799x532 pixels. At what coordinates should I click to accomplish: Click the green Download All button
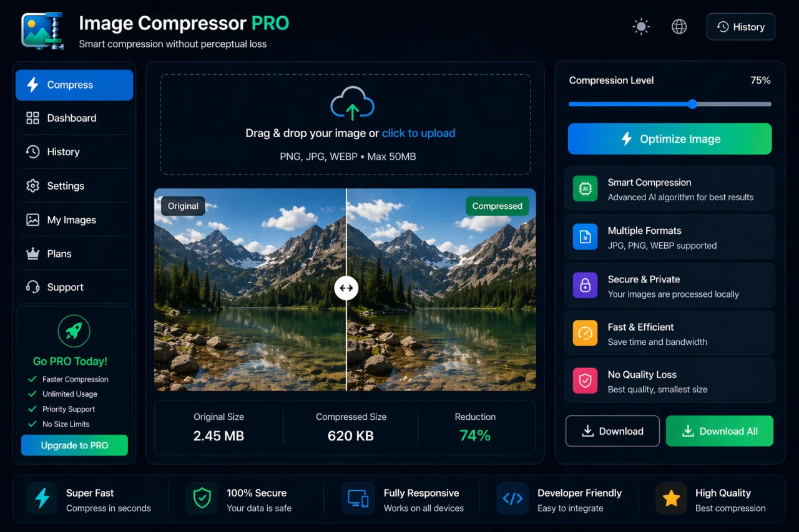coord(720,431)
